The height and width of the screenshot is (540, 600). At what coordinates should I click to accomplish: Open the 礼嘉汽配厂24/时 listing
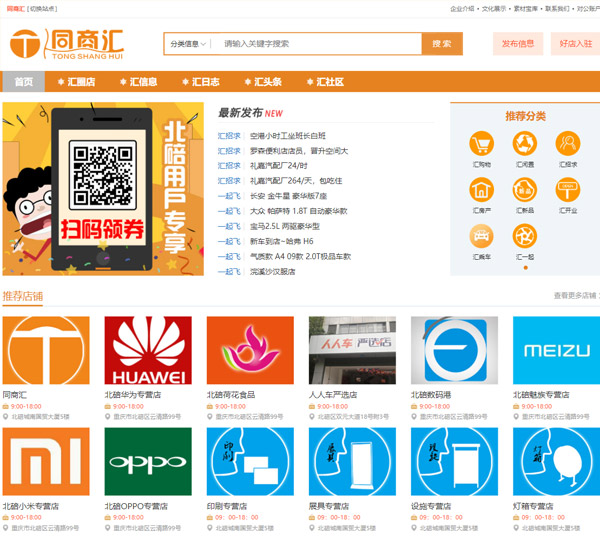pyautogui.click(x=279, y=166)
